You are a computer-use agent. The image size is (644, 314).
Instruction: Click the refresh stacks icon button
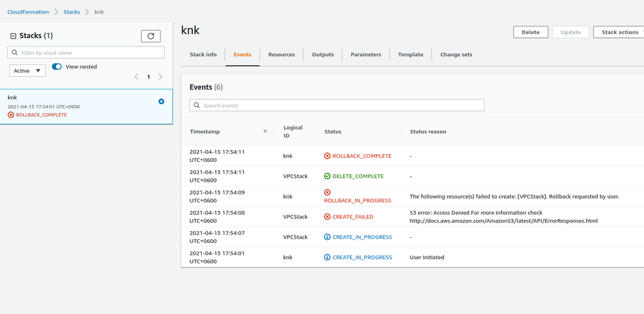click(x=151, y=36)
